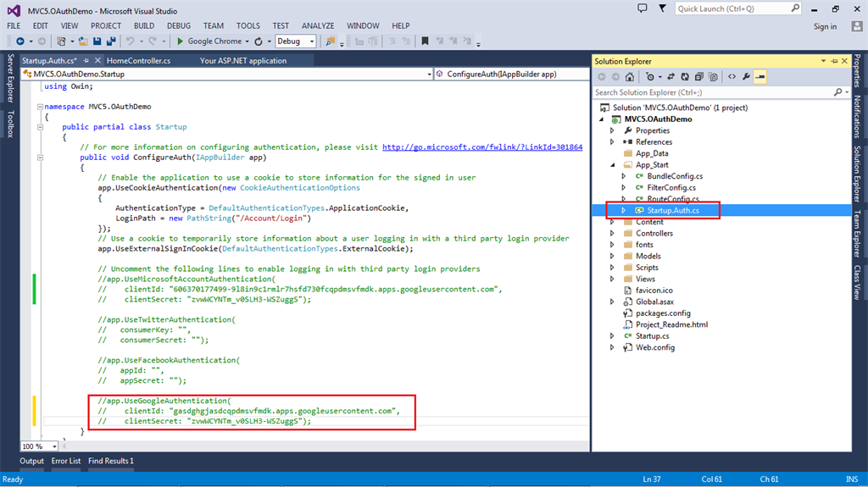The image size is (868, 487).
Task: Expand the Controllers folder node
Action: pyautogui.click(x=612, y=233)
